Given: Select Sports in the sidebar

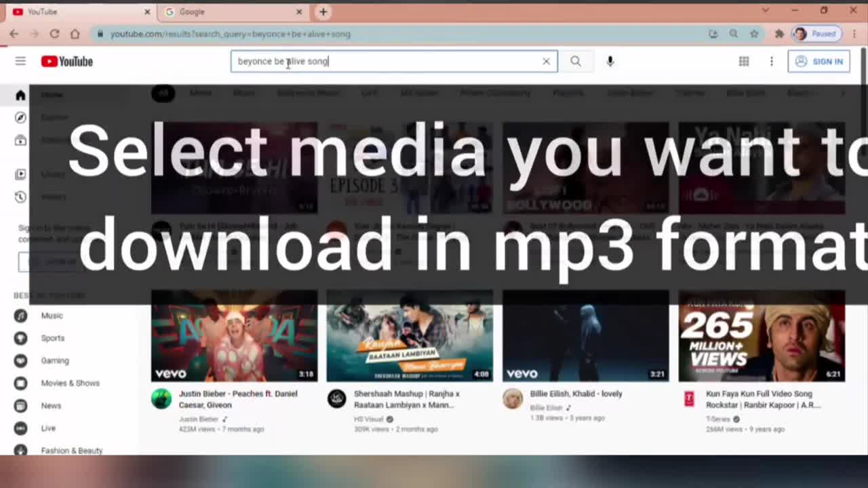Looking at the screenshot, I should pyautogui.click(x=53, y=338).
